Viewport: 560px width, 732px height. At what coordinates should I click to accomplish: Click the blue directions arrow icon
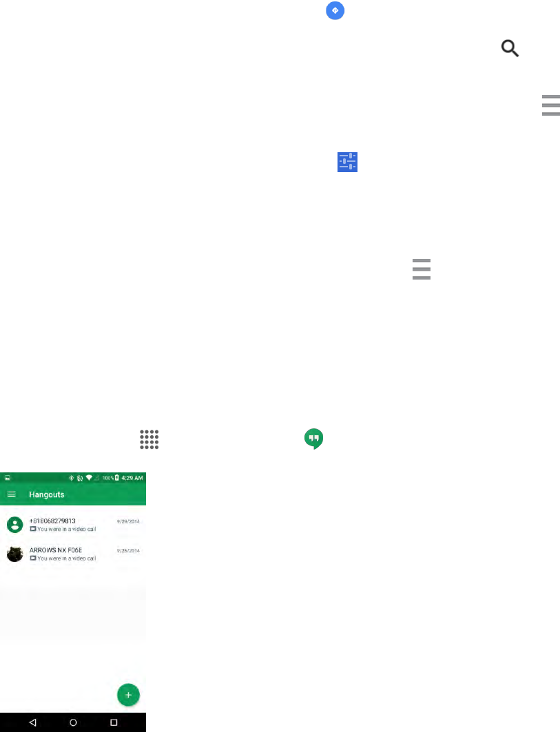(x=335, y=10)
